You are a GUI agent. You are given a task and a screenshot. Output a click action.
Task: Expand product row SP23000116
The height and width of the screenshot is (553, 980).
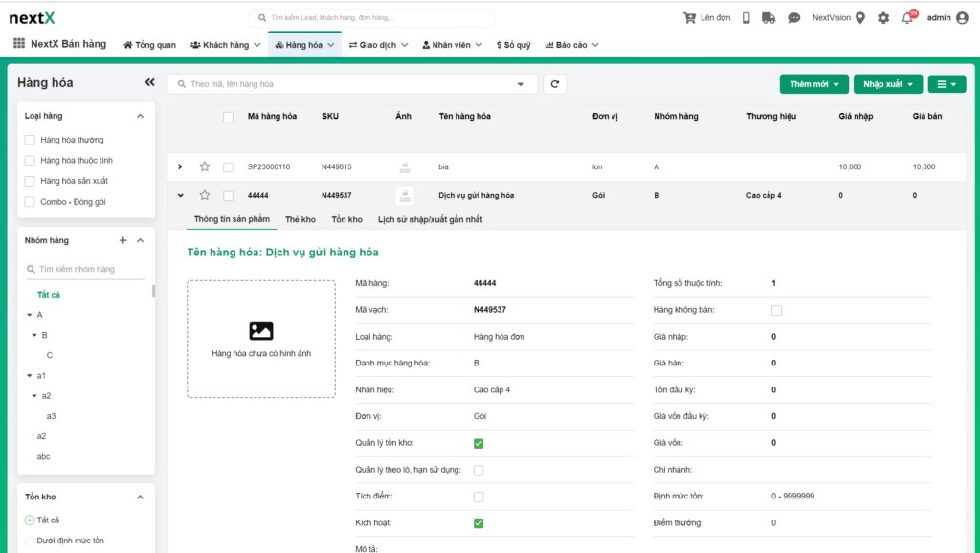(180, 166)
